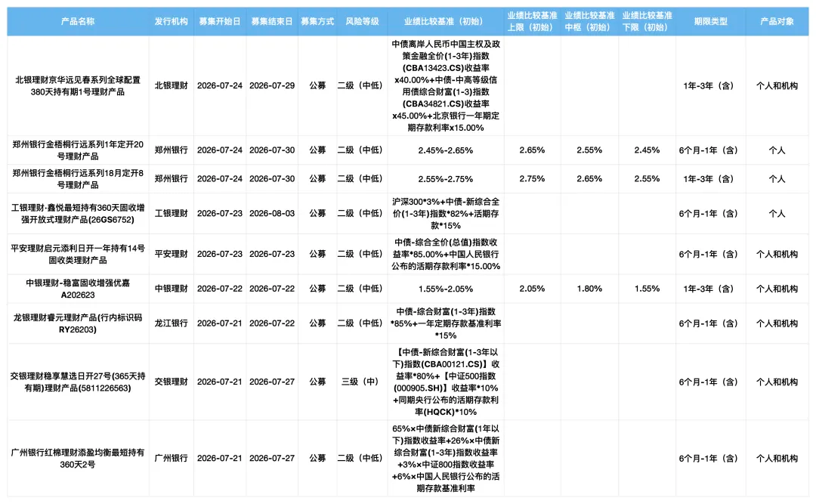Select product 郑州银行金梧桐行远系列18月定开8号
Image resolution: width=816 pixels, height=504 pixels.
[x=78, y=178]
